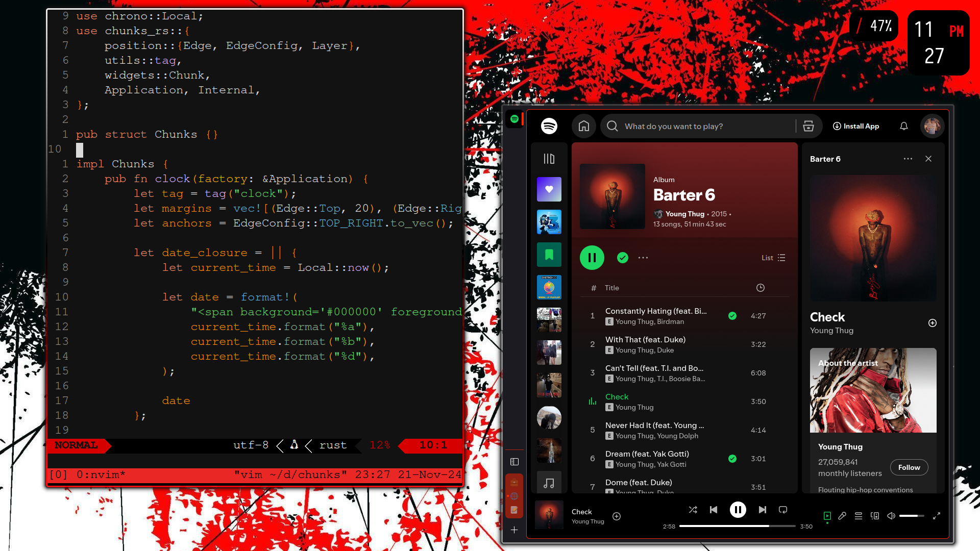Mute the volume with the speaker icon

tap(891, 516)
